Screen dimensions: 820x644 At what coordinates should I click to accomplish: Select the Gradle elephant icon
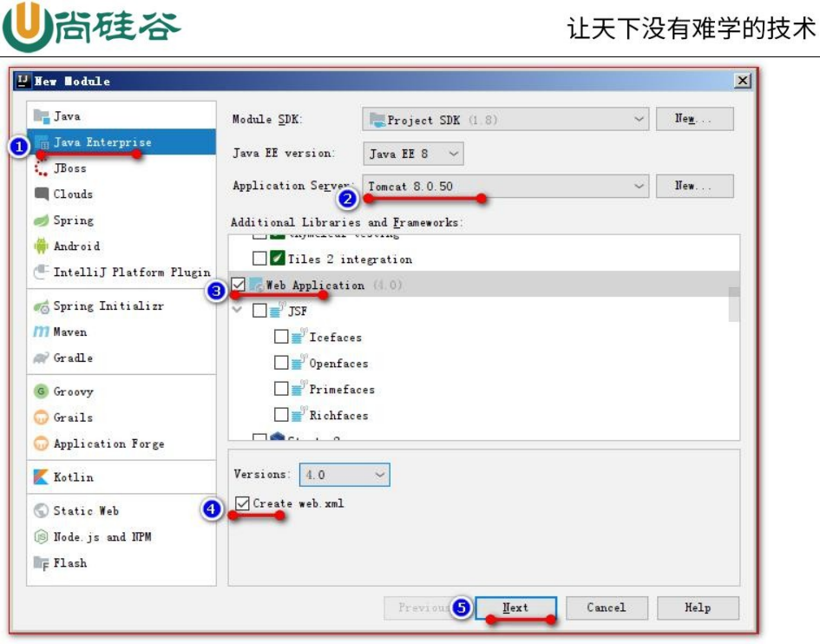point(42,358)
